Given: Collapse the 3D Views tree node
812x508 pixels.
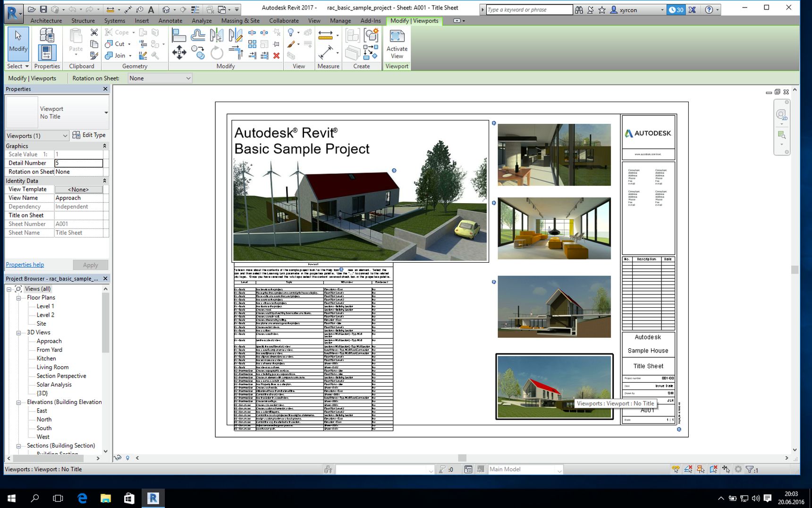Looking at the screenshot, I should 18,333.
